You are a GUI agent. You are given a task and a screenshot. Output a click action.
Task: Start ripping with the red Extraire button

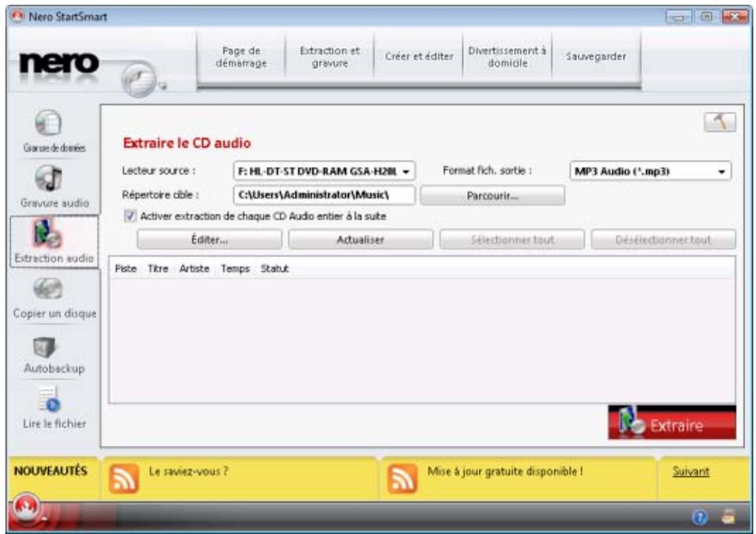(672, 423)
